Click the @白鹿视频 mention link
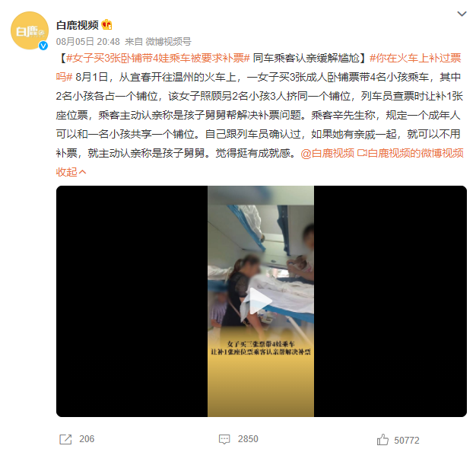Viewport: 476px width, 449px height. click(328, 153)
